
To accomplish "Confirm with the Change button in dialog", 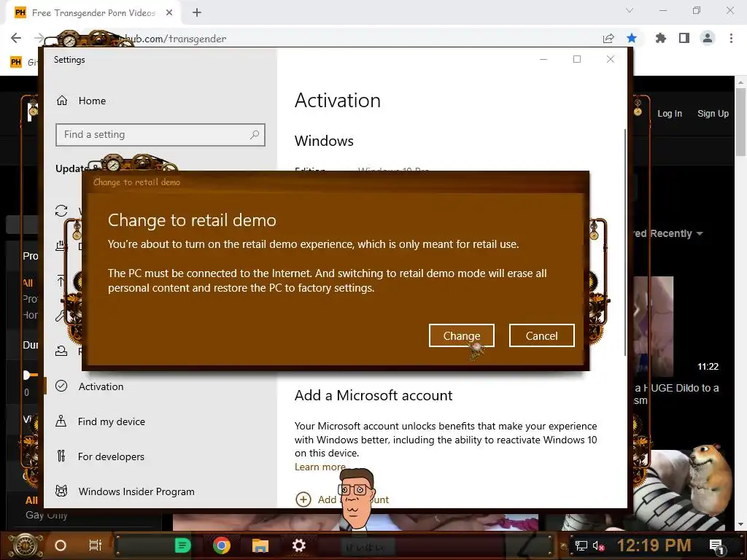I will (461, 335).
